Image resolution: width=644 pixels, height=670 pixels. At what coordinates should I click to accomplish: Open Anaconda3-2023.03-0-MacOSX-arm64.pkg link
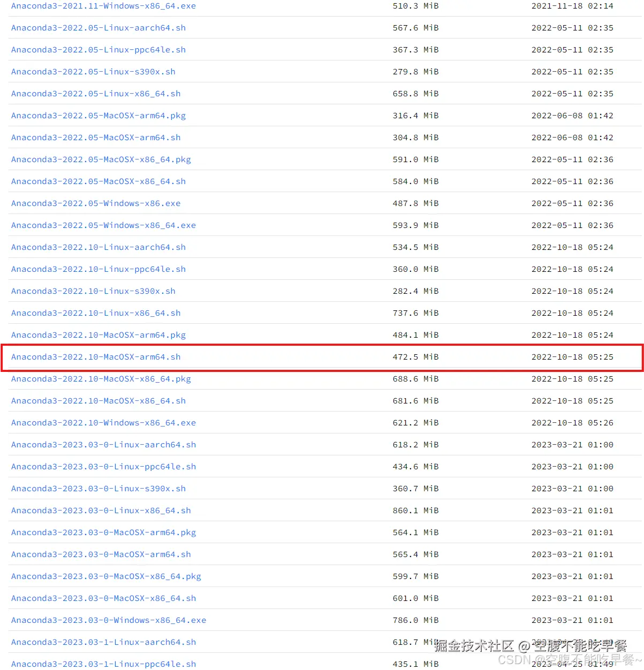(x=103, y=532)
